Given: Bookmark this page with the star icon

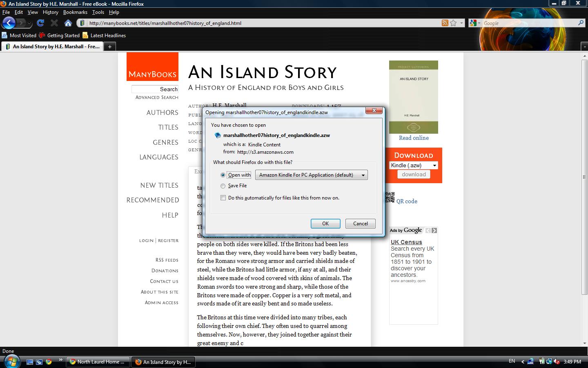Looking at the screenshot, I should [x=453, y=23].
